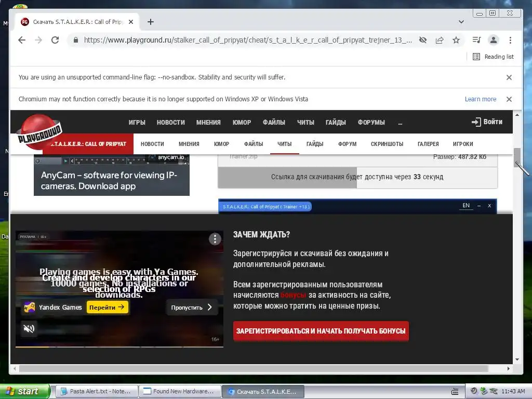Open МНЕНИЯ in the top dark menu
The width and height of the screenshot is (532, 399).
[x=208, y=122]
